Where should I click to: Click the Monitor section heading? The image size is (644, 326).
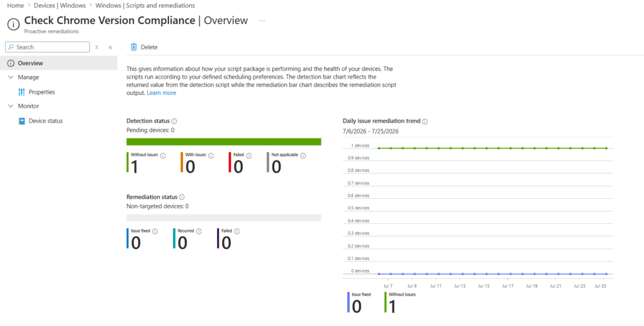28,106
